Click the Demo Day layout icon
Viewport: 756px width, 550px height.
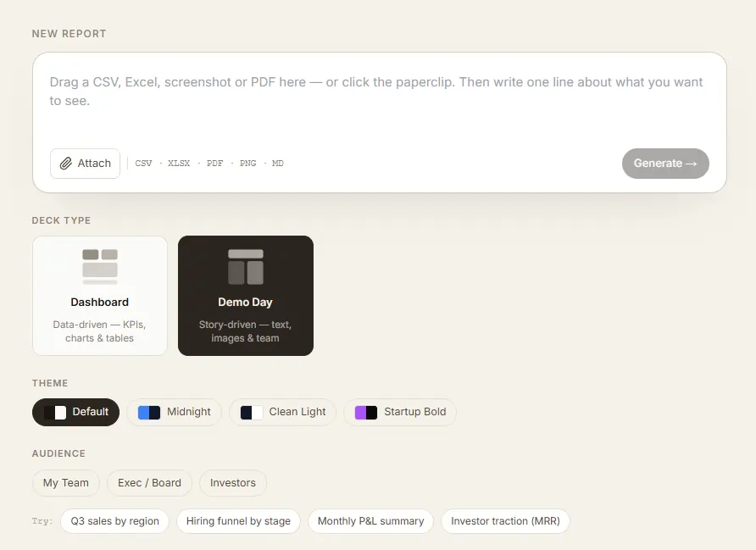[x=246, y=267]
